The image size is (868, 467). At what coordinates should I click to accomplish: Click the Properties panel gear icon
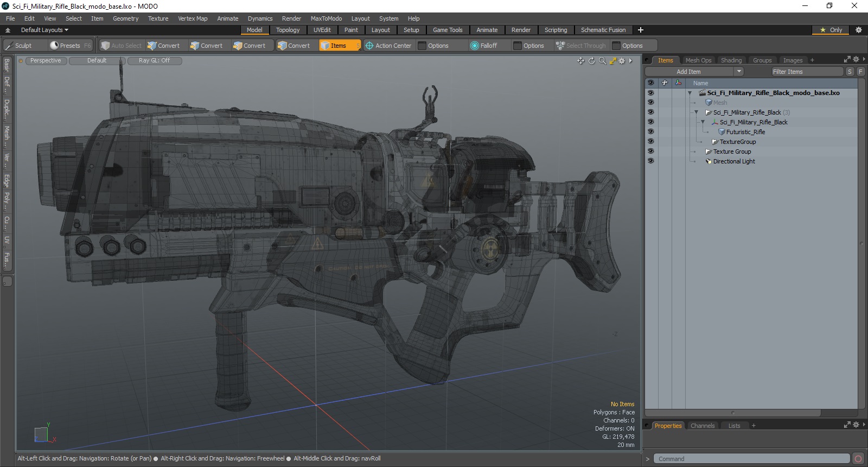(x=856, y=425)
